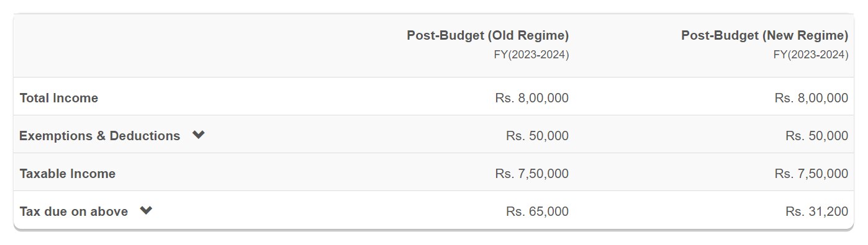Screen dimensions: 868x245
Task: Click the empty top-left header cell
Action: coord(154,46)
